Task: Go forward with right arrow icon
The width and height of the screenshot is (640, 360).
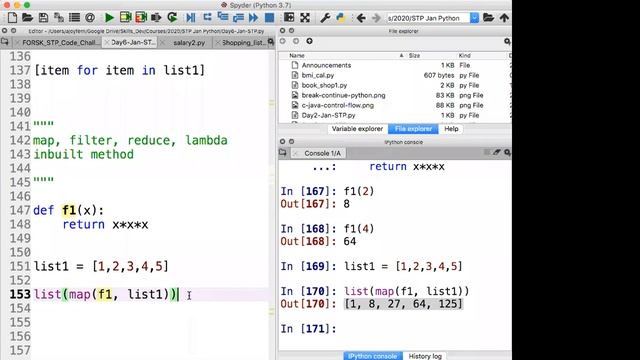Action: pyautogui.click(x=376, y=18)
